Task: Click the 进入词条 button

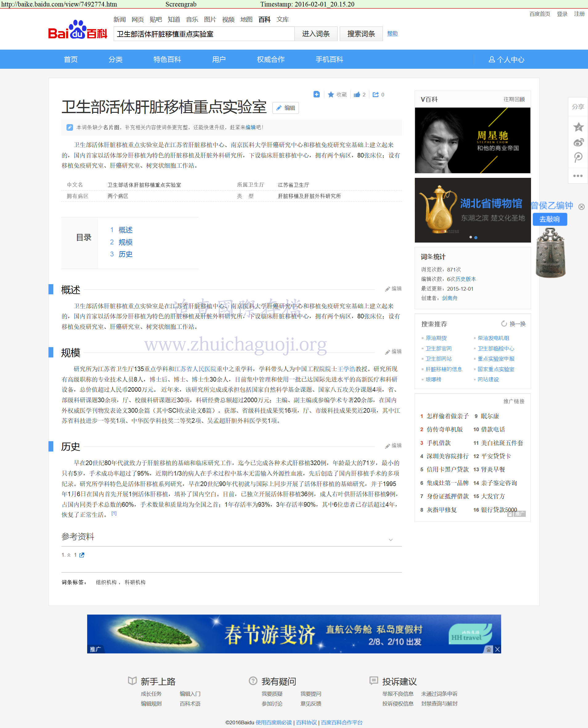Action: coord(316,34)
